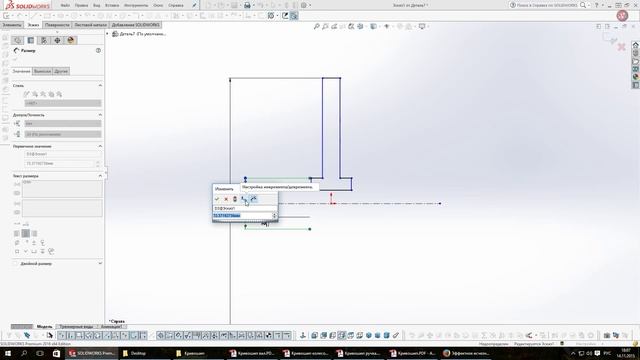Open the Правка menu
640x360 pixels.
(81, 5)
